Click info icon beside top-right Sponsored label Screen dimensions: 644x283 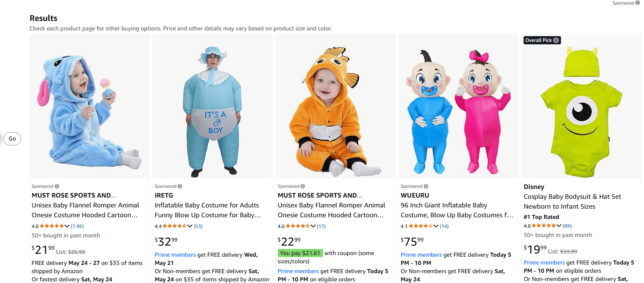638,3
